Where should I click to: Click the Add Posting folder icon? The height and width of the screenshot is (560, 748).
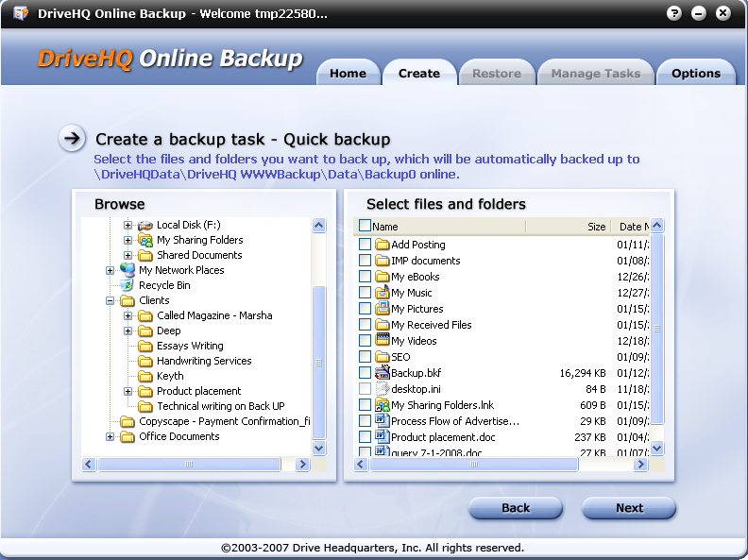pyautogui.click(x=382, y=245)
